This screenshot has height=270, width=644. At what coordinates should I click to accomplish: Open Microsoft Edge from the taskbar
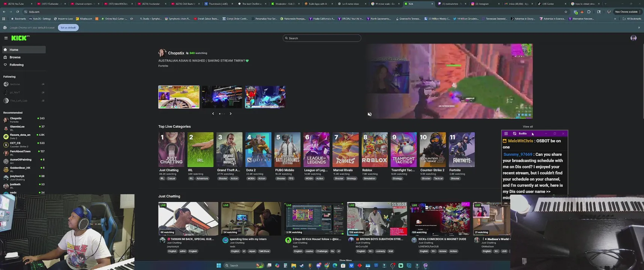[335, 265]
